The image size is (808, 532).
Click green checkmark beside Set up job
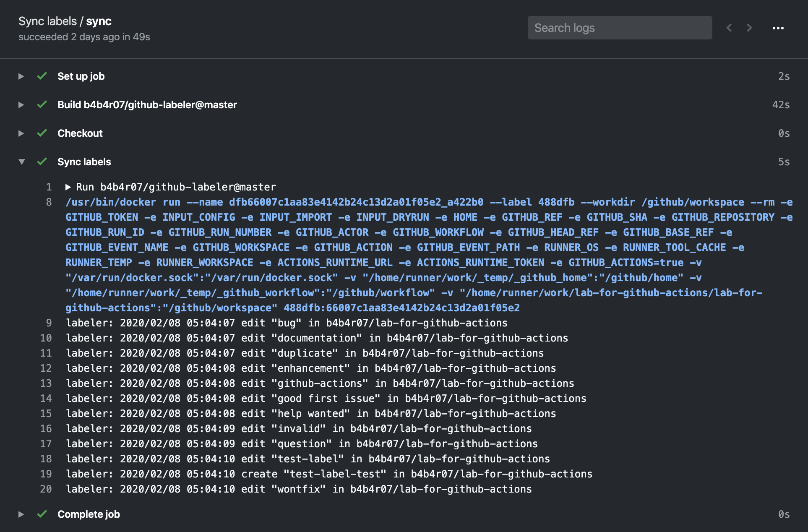tap(42, 76)
